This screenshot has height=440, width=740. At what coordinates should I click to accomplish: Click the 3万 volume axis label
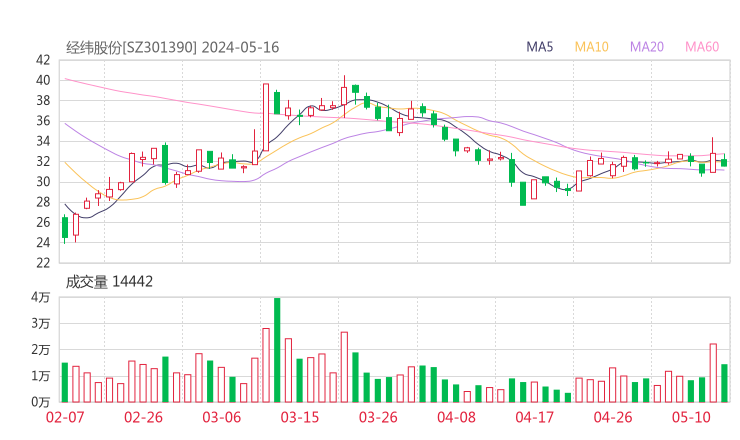coord(41,324)
